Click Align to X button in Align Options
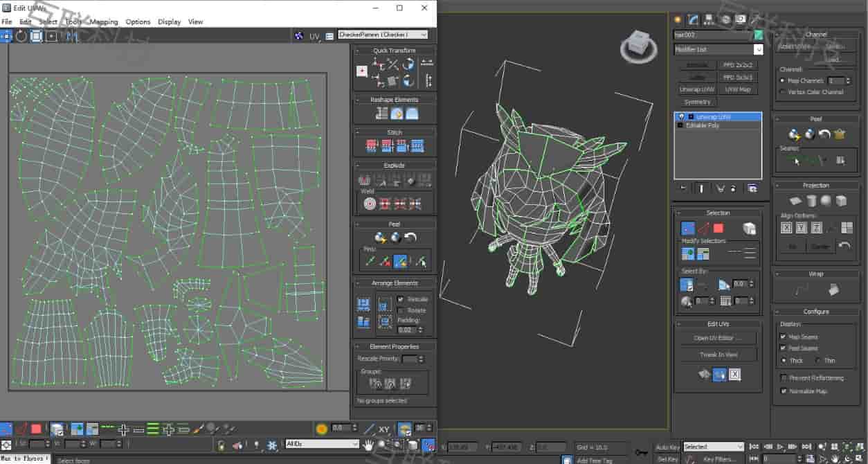 coord(786,228)
